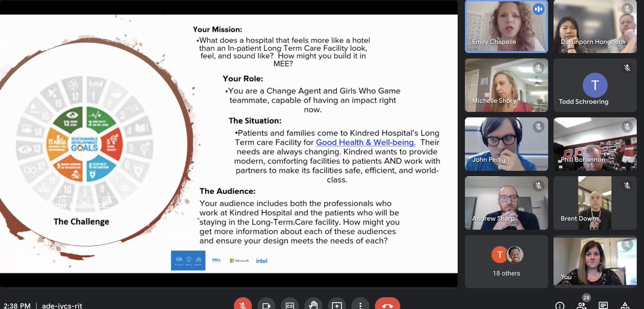644x309 pixels.
Task: Click the T avatar in 18 others
Action: click(x=500, y=255)
